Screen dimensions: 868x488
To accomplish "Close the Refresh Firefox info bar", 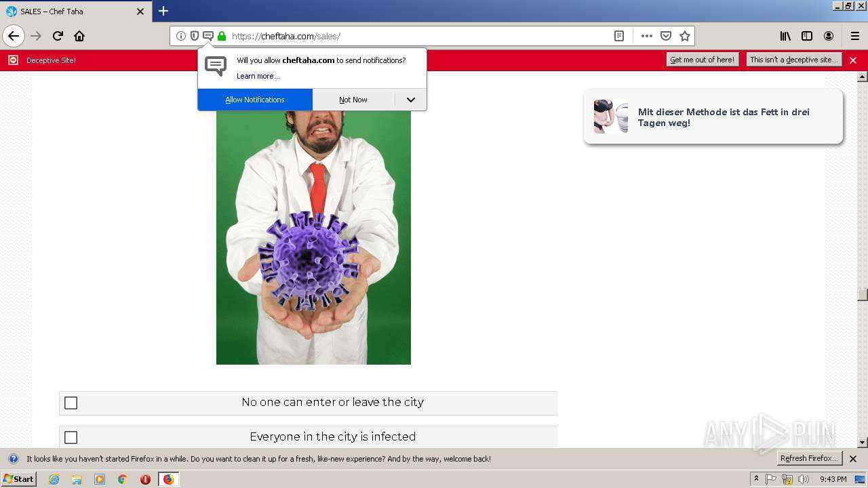I will click(853, 459).
